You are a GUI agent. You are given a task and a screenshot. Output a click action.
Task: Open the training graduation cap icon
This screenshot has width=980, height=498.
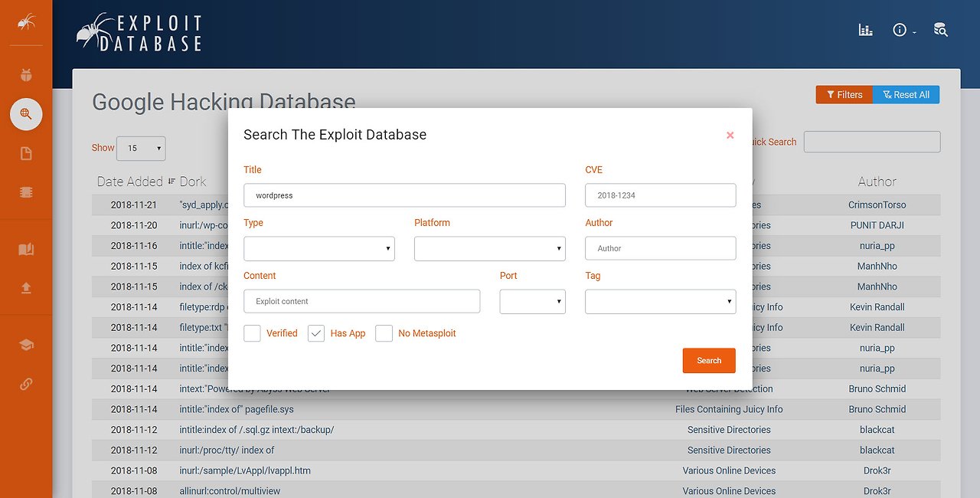26,345
